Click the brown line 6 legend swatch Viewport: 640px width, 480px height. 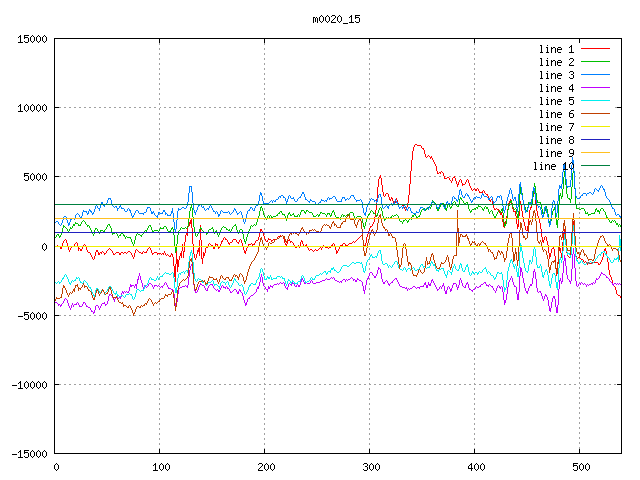click(595, 114)
